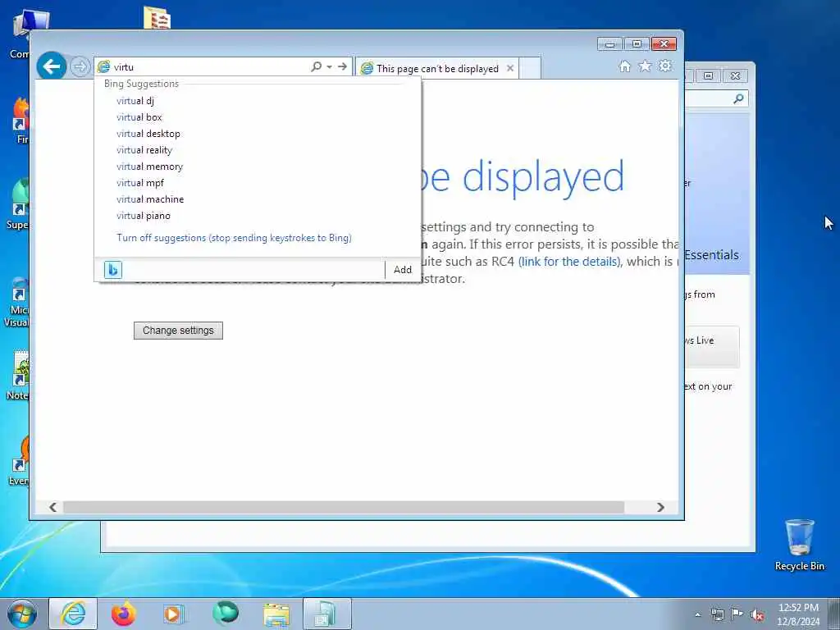Choose the 'virtual memory' suggestion
This screenshot has width=840, height=630.
coord(258,167)
